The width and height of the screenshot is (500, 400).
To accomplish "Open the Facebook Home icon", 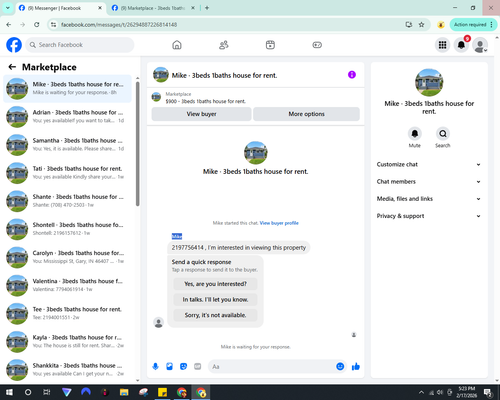I will (x=177, y=45).
